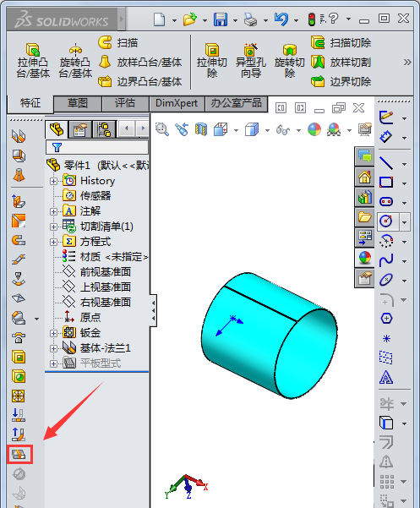420x508 pixels.
Task: Expand the 切割清单(1) tree node
Action: (54, 227)
